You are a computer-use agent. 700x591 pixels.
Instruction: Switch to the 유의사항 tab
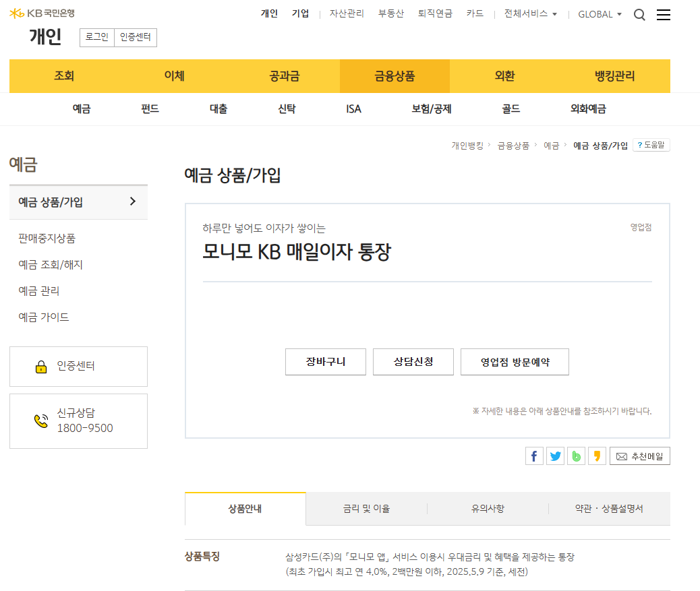[488, 509]
